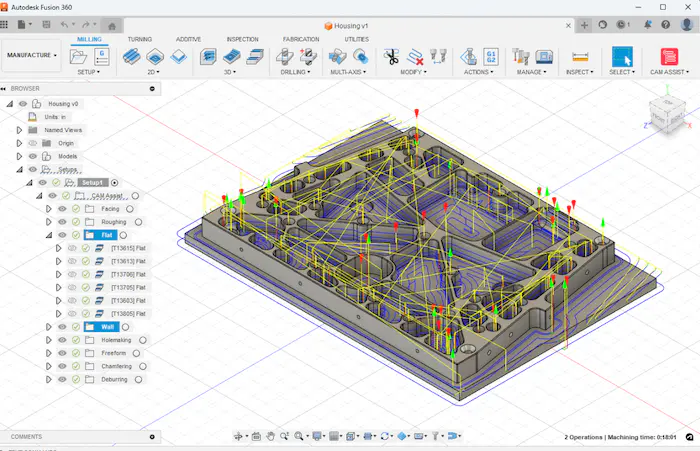
Task: Select the Freeform folder
Action: coord(113,353)
